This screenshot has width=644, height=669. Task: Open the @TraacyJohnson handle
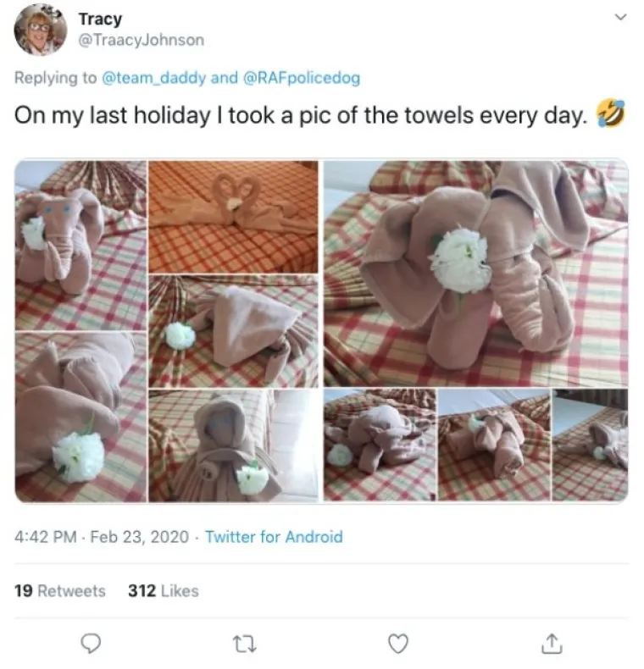point(141,40)
